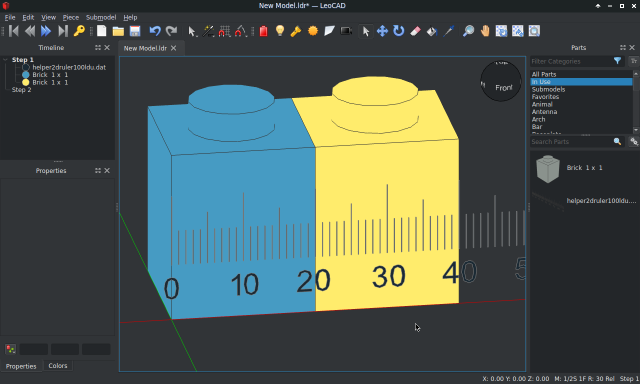640x384 pixels.
Task: Save model with floppy disk icon
Action: (135, 31)
